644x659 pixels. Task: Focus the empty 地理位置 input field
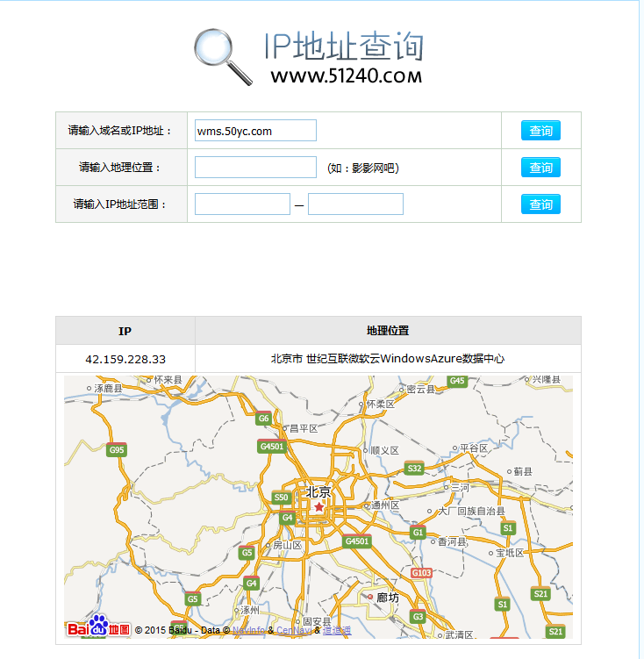click(x=255, y=168)
